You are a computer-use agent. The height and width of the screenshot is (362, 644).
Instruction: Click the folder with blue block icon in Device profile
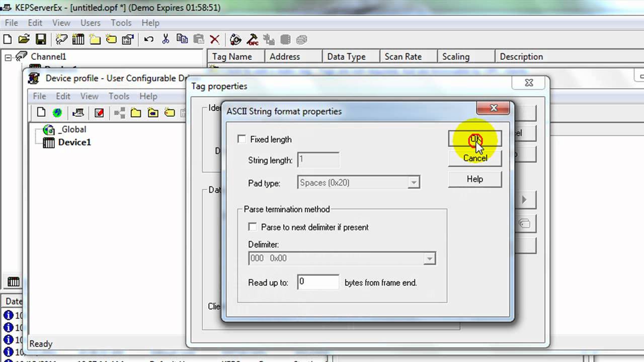[153, 113]
